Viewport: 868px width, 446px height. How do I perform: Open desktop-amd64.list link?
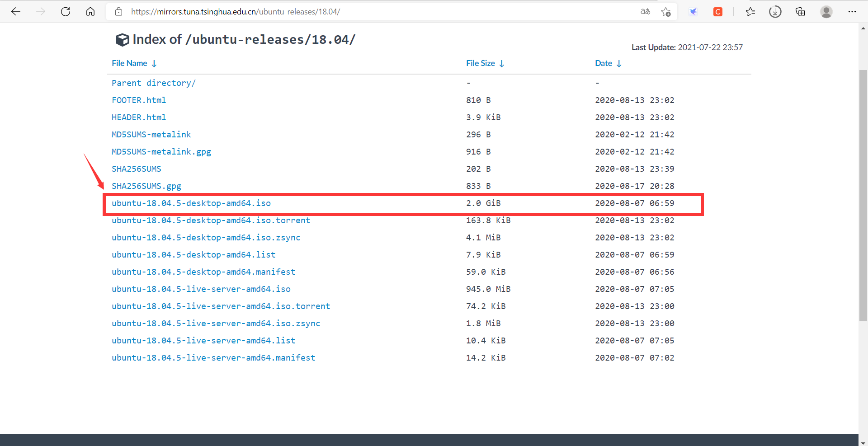click(193, 255)
